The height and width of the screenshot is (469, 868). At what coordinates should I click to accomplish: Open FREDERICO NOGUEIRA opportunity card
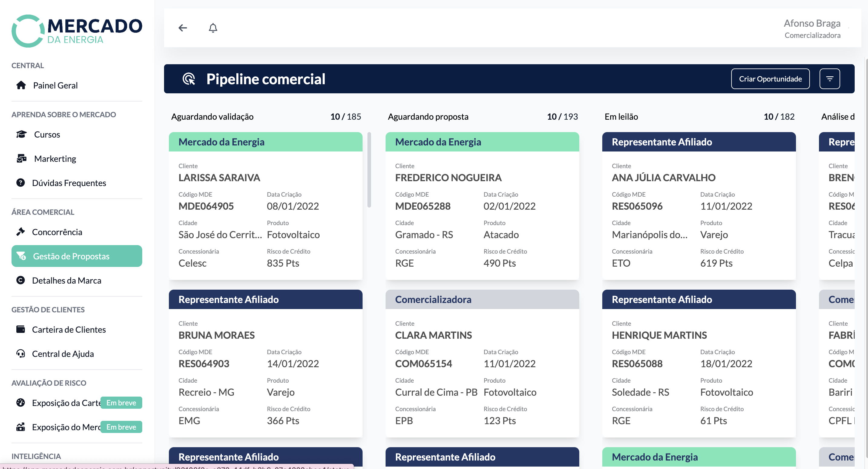(482, 206)
